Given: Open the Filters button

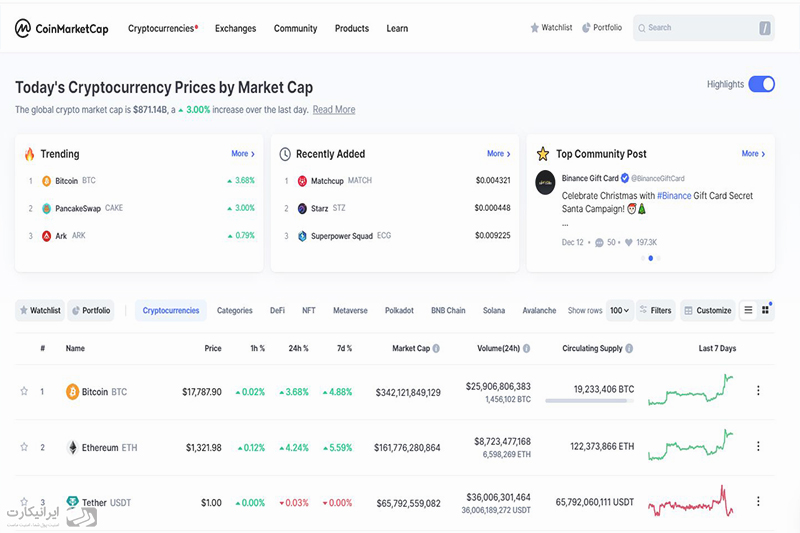Looking at the screenshot, I should [656, 310].
